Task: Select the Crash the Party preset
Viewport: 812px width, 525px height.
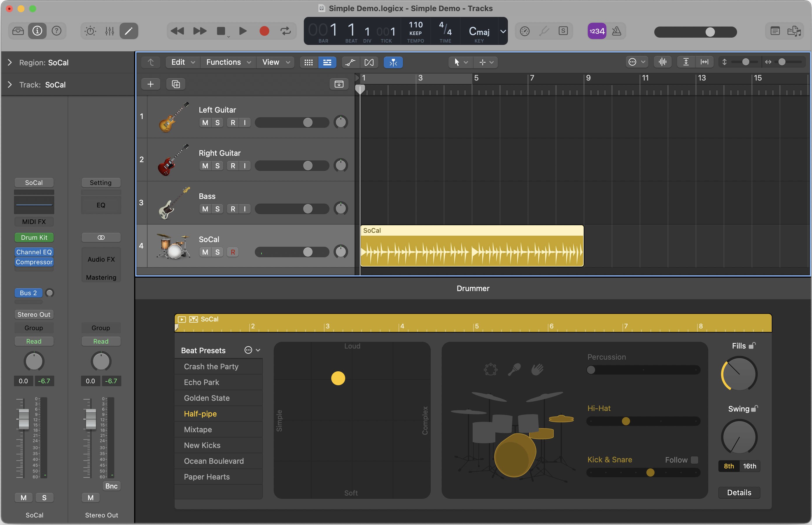Action: (218, 366)
